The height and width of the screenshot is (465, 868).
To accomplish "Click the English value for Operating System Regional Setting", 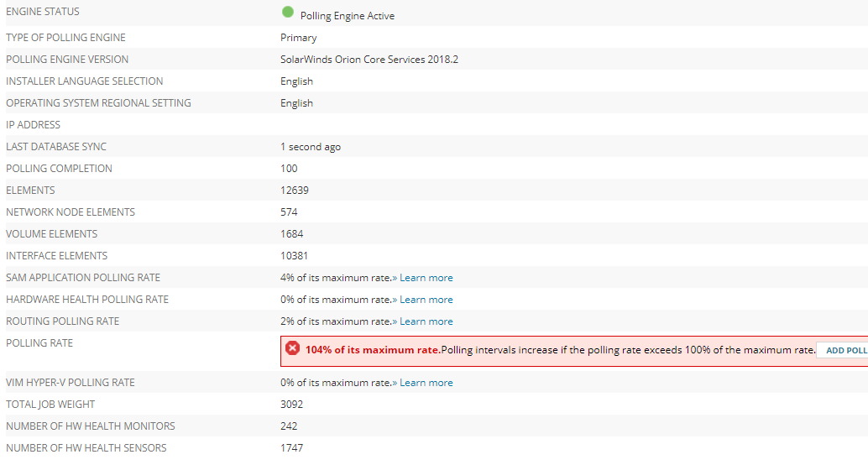I will tap(296, 103).
